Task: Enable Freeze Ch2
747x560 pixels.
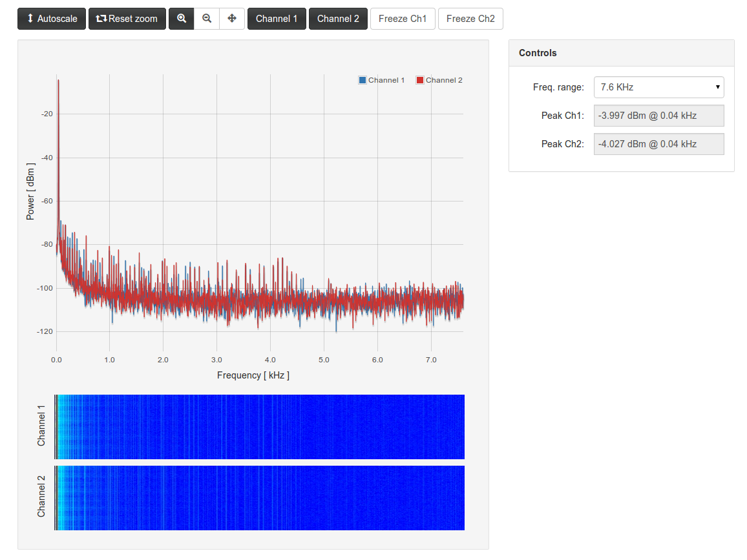Action: pyautogui.click(x=470, y=19)
